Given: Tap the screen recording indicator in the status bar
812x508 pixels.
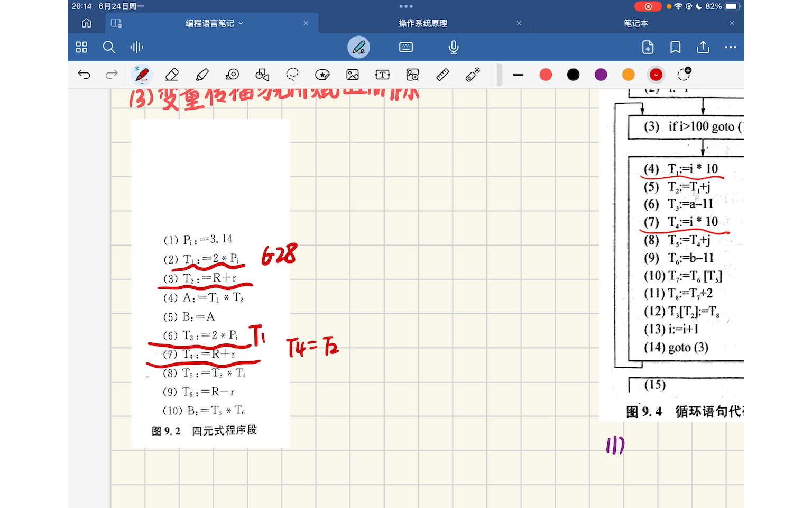Looking at the screenshot, I should pos(648,6).
